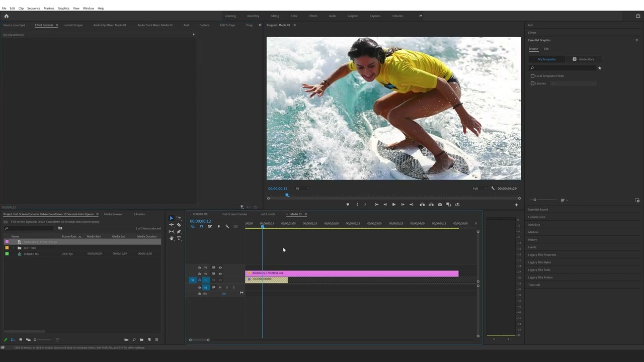Select the Pen tool
The height and width of the screenshot is (362, 644).
tap(179, 232)
